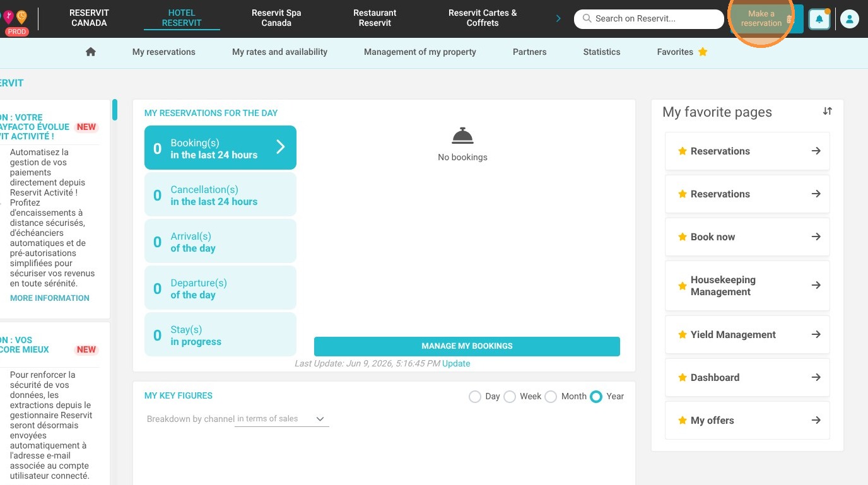The image size is (868, 485).
Task: Click the 'MY KEY FIGURES' heading
Action: point(179,395)
